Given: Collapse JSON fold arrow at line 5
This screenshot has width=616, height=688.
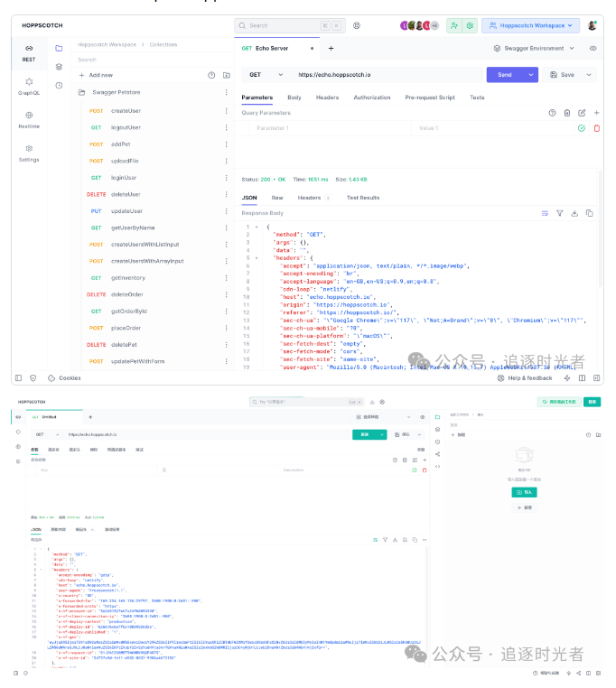Looking at the screenshot, I should pyautogui.click(x=257, y=258).
